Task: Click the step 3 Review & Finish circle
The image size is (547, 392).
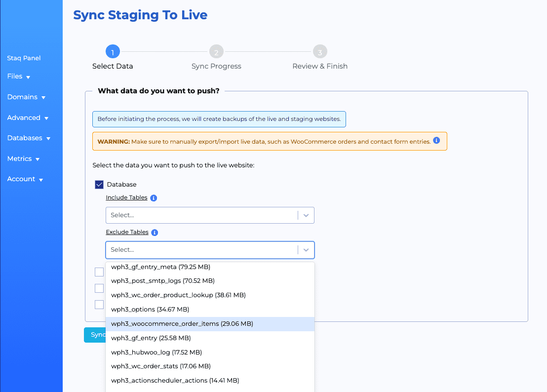Action: tap(319, 51)
